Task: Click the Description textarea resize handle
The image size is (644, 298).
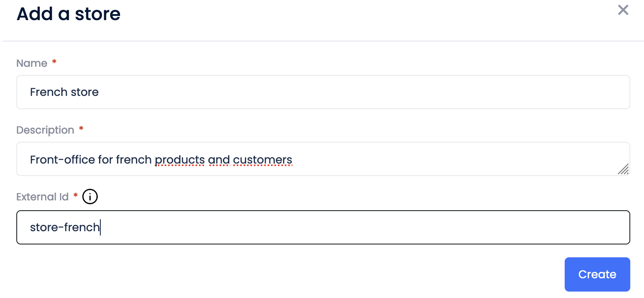Action: coord(623,170)
